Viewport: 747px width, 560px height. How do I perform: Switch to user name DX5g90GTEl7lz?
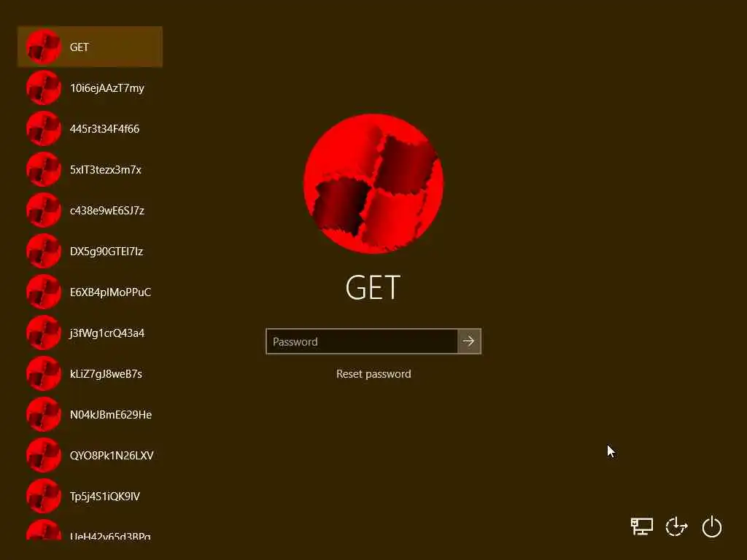(x=107, y=252)
